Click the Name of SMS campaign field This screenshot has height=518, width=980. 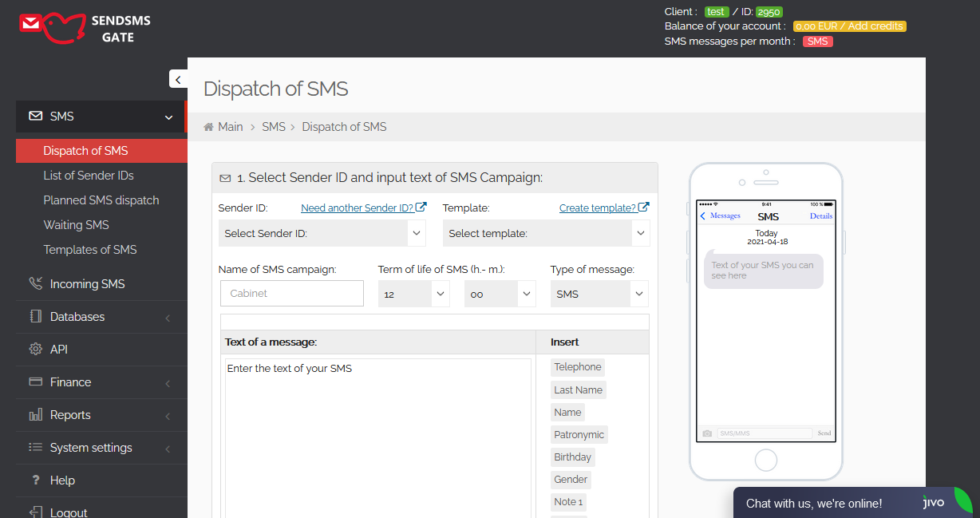pyautogui.click(x=291, y=293)
